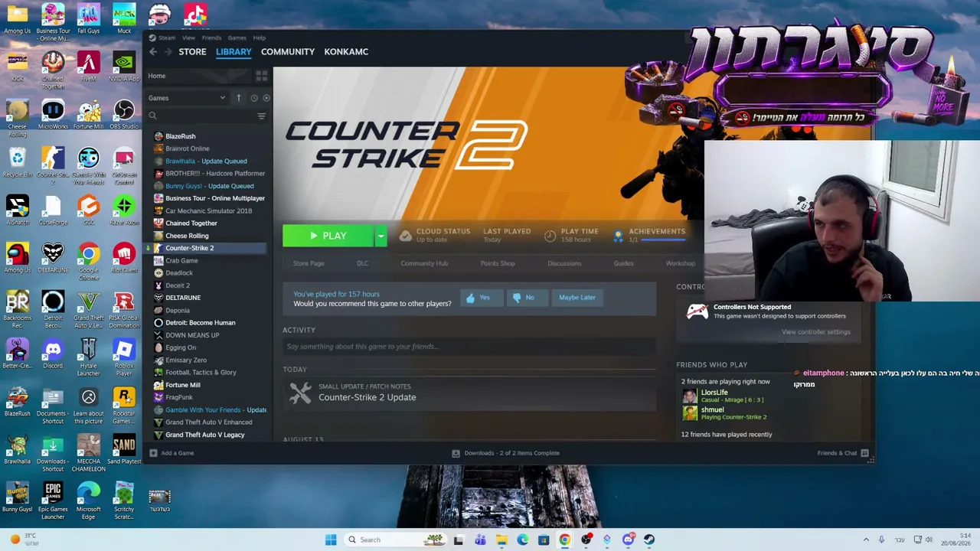Screen dimensions: 980x551
Task: Open NVIDIA App desktop icon
Action: click(x=124, y=67)
